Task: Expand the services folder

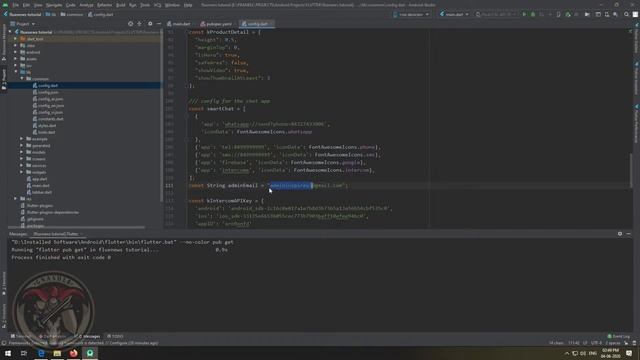Action: [22, 165]
